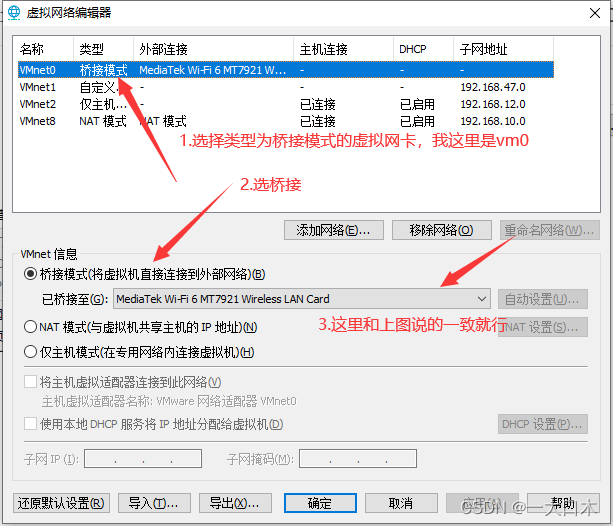The width and height of the screenshot is (613, 526).
Task: Close the virtual network editor dialog
Action: click(x=595, y=13)
